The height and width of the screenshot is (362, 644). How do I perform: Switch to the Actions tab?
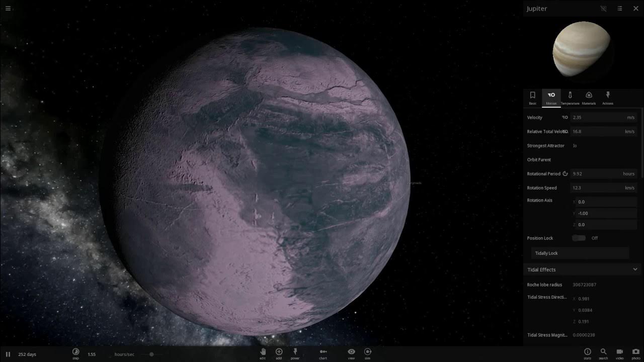point(608,98)
